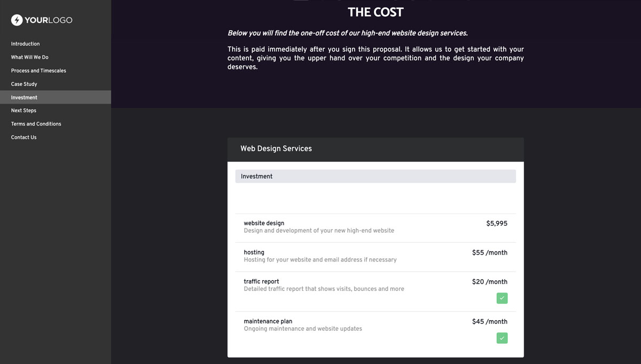Open the Case Study page
The height and width of the screenshot is (364, 641).
25,84
